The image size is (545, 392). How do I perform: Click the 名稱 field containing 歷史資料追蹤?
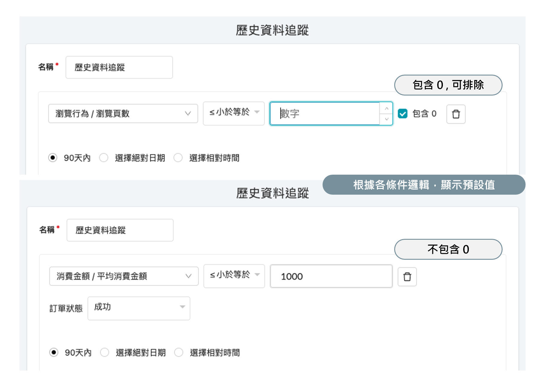click(119, 67)
